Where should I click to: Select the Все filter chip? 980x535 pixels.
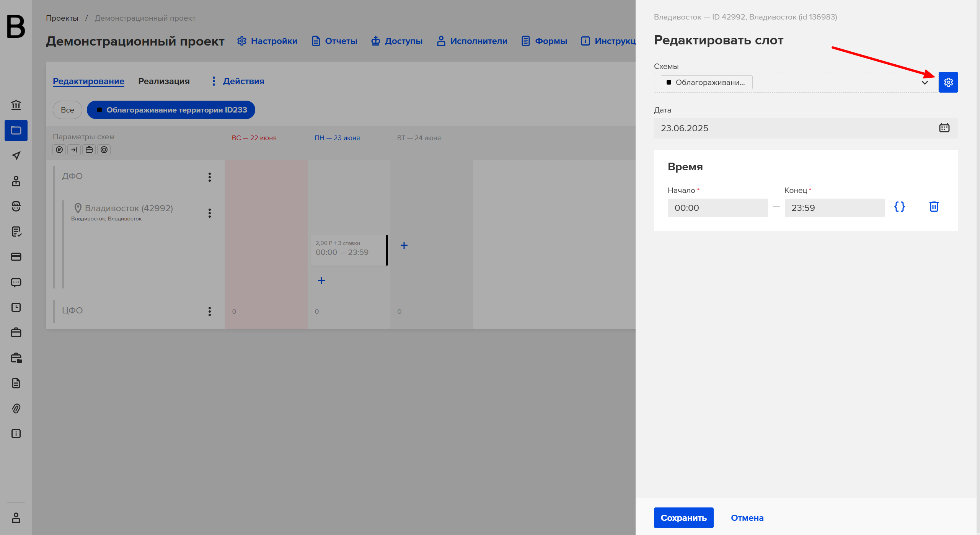67,110
